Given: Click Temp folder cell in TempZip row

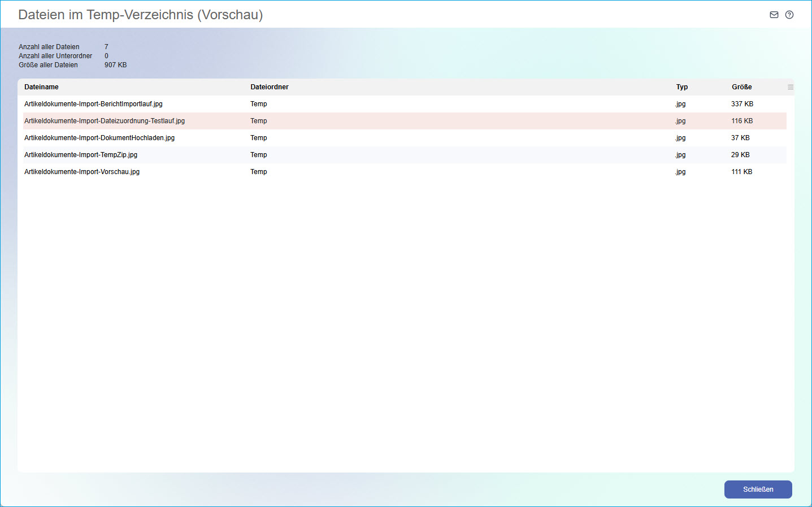Looking at the screenshot, I should click(x=259, y=155).
